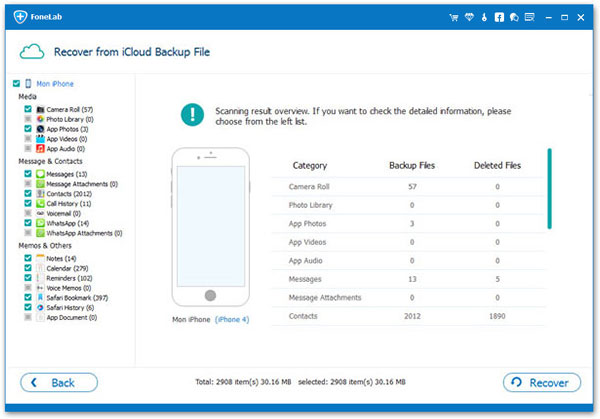Click the key activation icon in title bar
Viewport: 600px width, 419px height.
click(x=484, y=17)
